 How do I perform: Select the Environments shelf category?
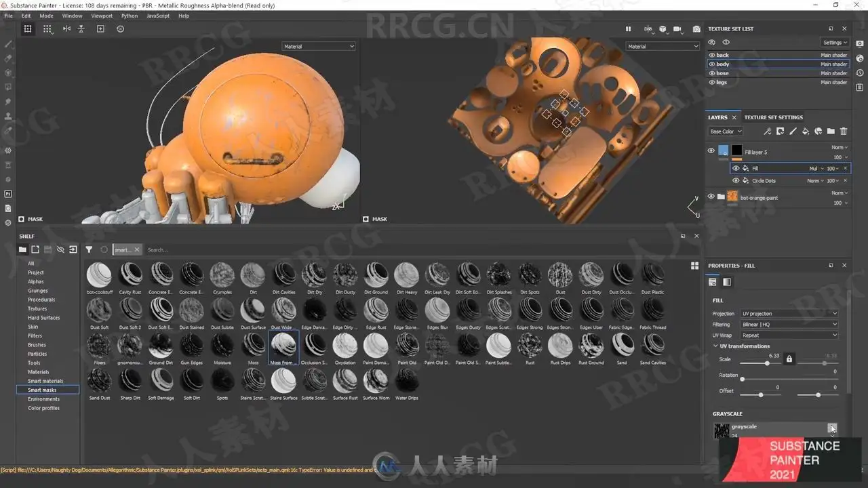(43, 399)
